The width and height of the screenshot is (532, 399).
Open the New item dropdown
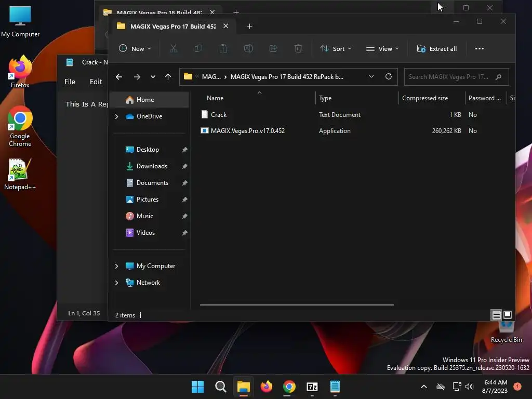tap(135, 48)
